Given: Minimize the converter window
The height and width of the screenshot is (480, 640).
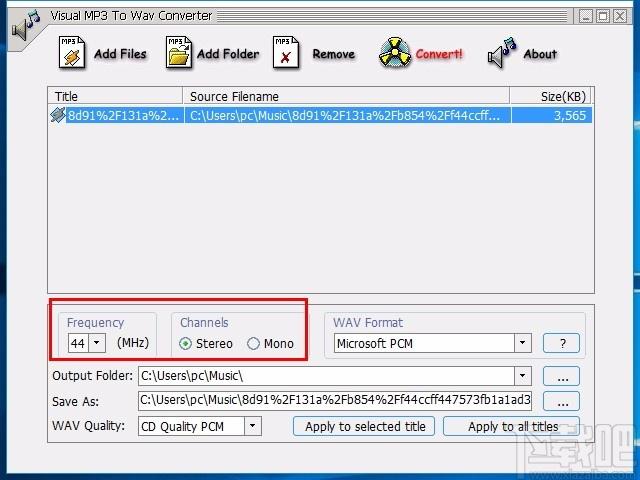Looking at the screenshot, I should [x=586, y=17].
